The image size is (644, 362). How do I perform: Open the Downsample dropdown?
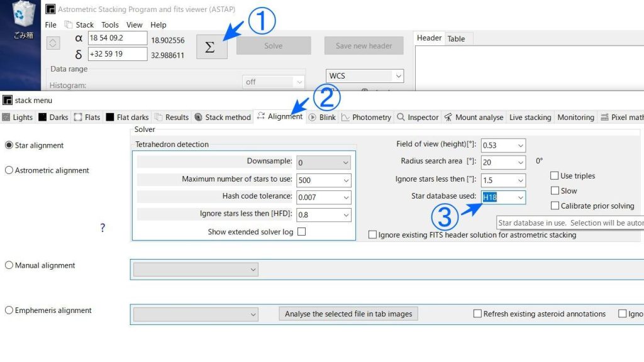tap(345, 163)
